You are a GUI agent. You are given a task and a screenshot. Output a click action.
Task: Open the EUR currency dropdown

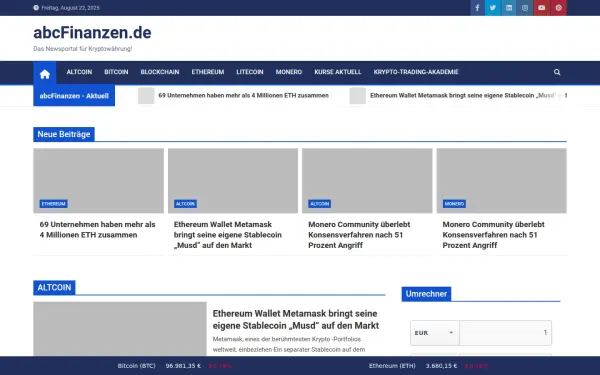pos(435,333)
